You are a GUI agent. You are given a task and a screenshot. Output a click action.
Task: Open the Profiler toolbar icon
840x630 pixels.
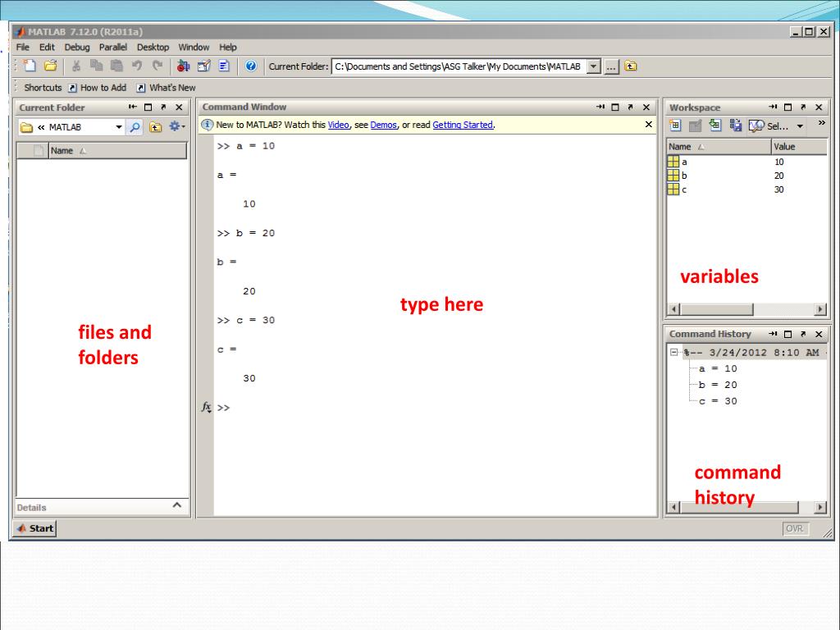click(224, 66)
